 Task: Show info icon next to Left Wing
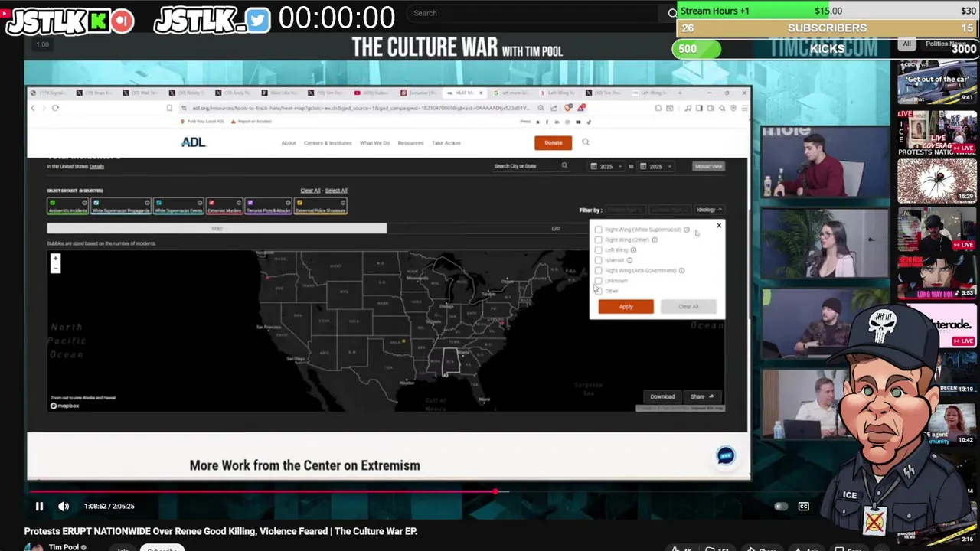pos(633,250)
